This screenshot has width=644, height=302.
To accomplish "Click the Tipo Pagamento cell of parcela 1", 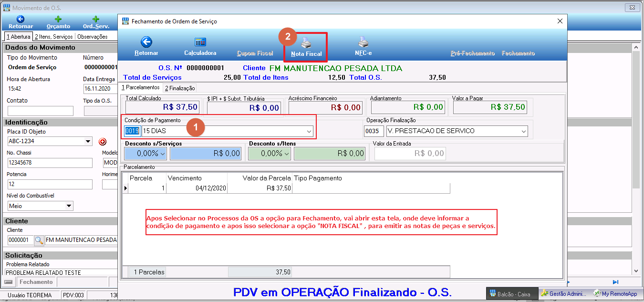I will pyautogui.click(x=371, y=188).
